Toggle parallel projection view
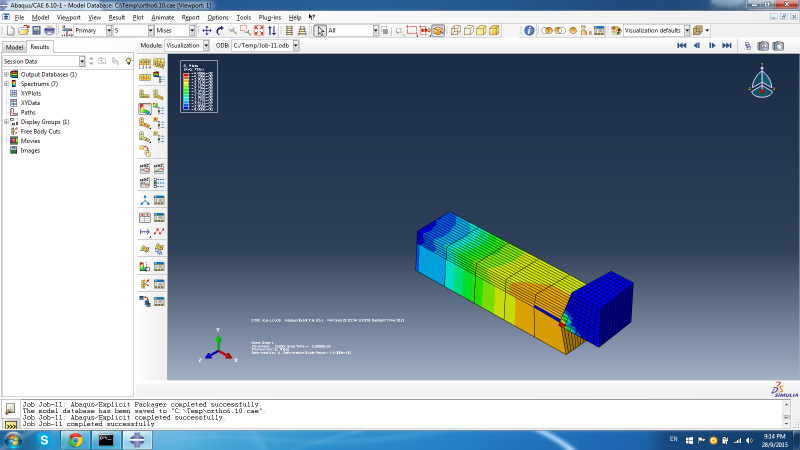Screen dimensions: 800x450 (x=289, y=31)
